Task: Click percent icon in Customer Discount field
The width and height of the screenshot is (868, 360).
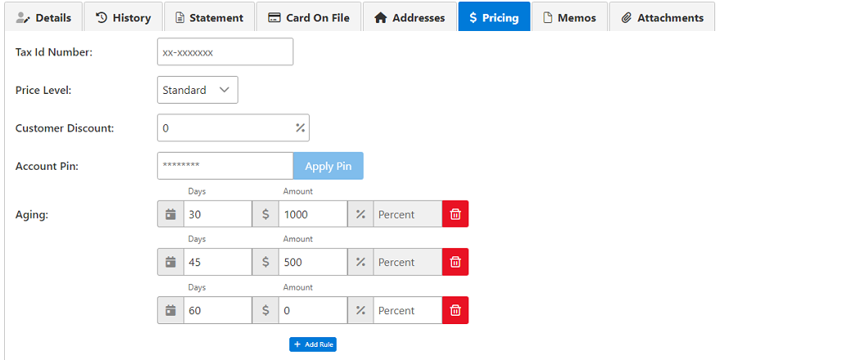Action: pyautogui.click(x=300, y=128)
